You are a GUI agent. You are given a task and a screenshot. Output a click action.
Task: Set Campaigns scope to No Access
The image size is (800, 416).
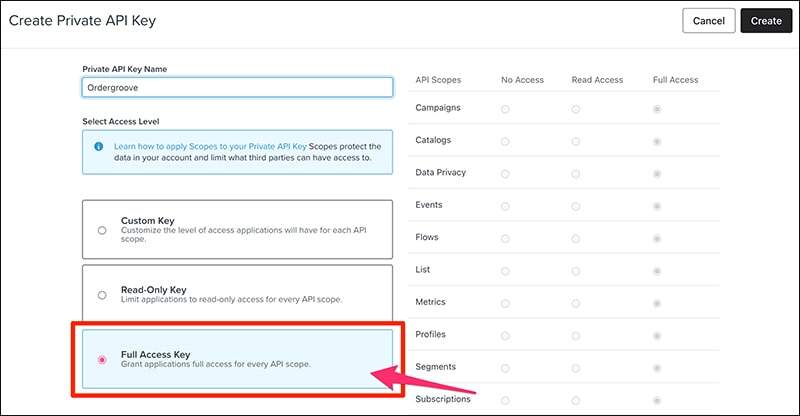pos(505,109)
